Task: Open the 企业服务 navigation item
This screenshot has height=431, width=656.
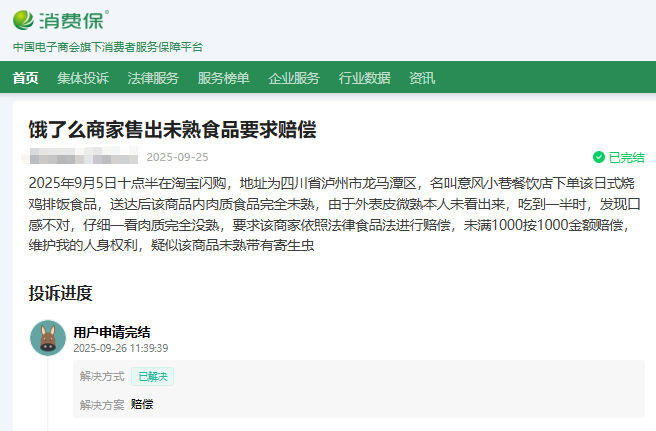Action: click(294, 78)
